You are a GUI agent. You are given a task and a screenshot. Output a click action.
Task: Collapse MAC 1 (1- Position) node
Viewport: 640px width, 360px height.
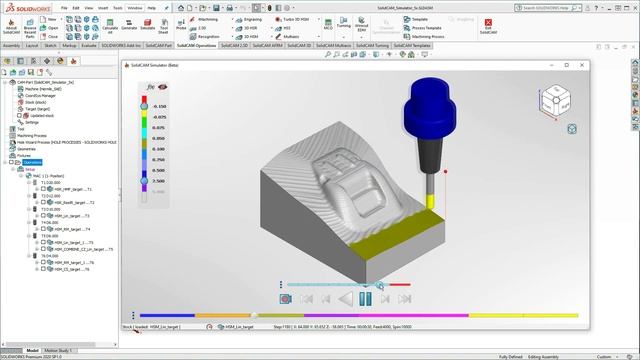(21, 176)
